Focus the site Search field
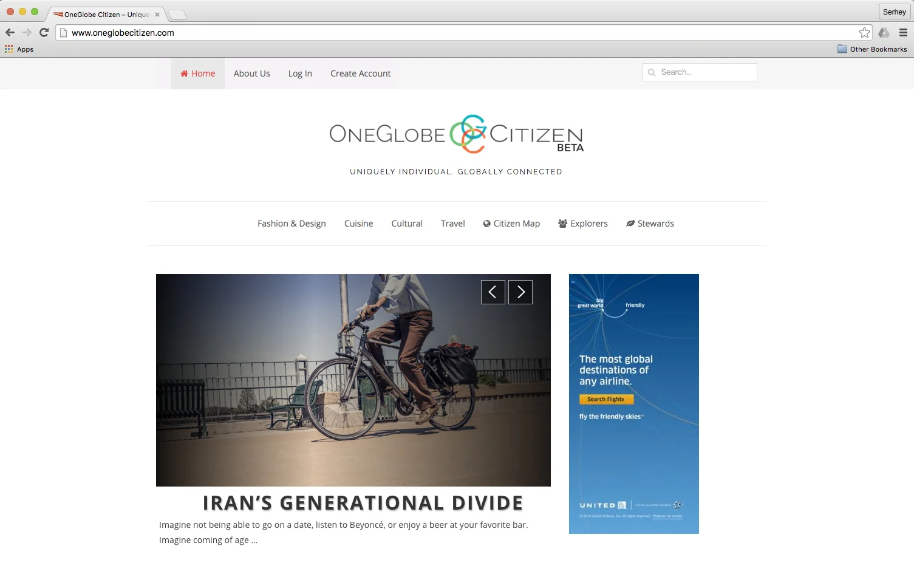The width and height of the screenshot is (914, 588). pos(700,72)
